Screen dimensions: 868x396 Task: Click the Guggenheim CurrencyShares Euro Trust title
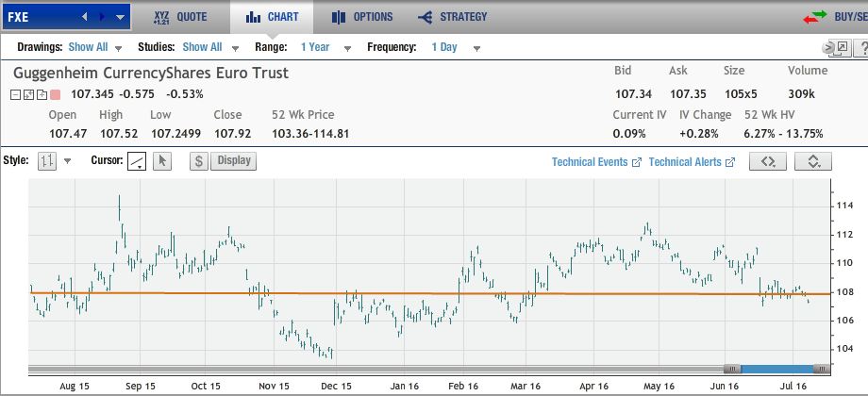(x=151, y=73)
